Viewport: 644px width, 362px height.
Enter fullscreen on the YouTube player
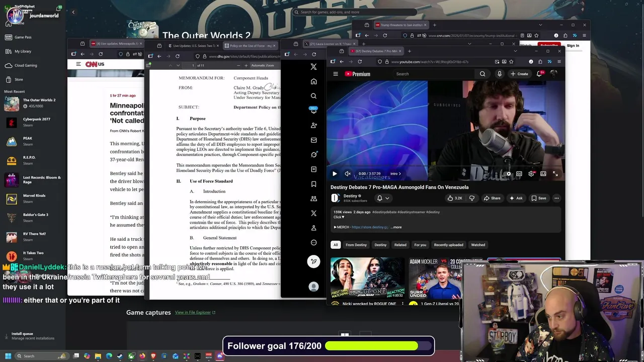pos(555,173)
